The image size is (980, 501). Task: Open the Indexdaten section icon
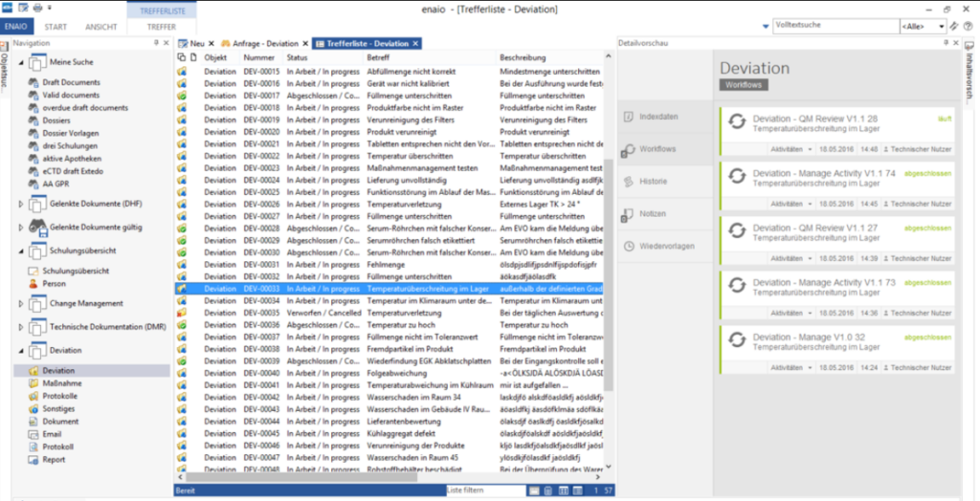coord(628,117)
